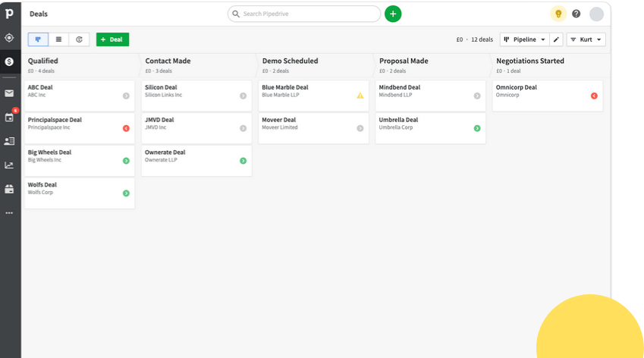Image resolution: width=644 pixels, height=358 pixels.
Task: Click Principalspace Deal overdue red icon
Action: [x=126, y=128]
